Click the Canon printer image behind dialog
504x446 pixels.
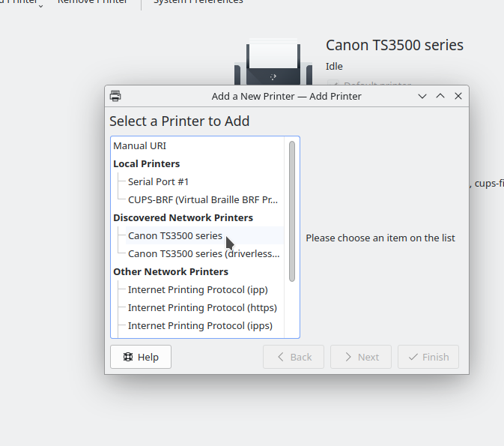[273, 61]
